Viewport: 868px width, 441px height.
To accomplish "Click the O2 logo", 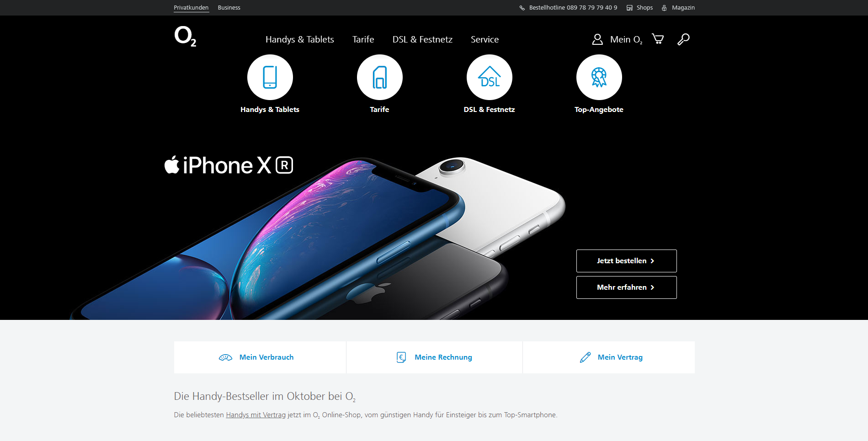I will click(x=185, y=37).
